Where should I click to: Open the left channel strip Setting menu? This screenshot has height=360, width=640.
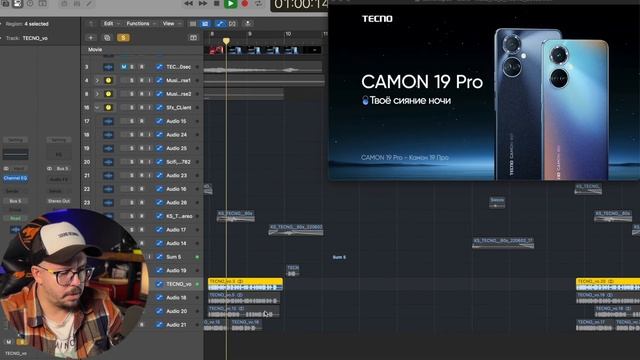pyautogui.click(x=15, y=140)
